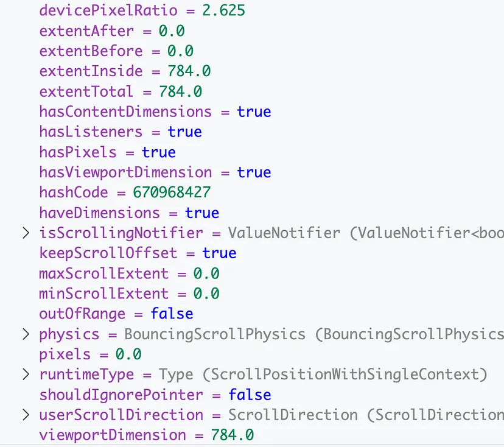The image size is (504, 447).
Task: Expand the isScrollingNotifier property
Action: [x=26, y=233]
